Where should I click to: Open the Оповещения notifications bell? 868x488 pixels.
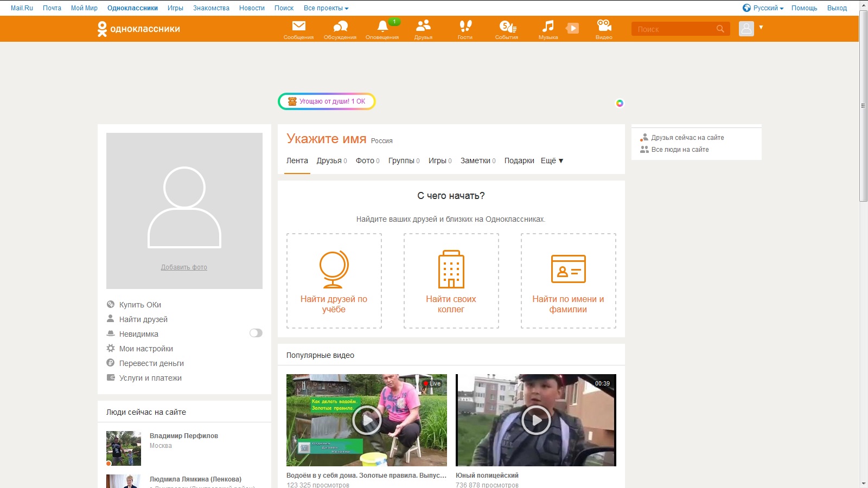[382, 26]
